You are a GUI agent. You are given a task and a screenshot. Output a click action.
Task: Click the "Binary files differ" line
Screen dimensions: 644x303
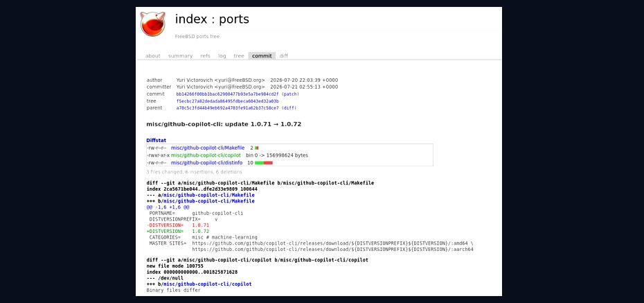pyautogui.click(x=173, y=291)
